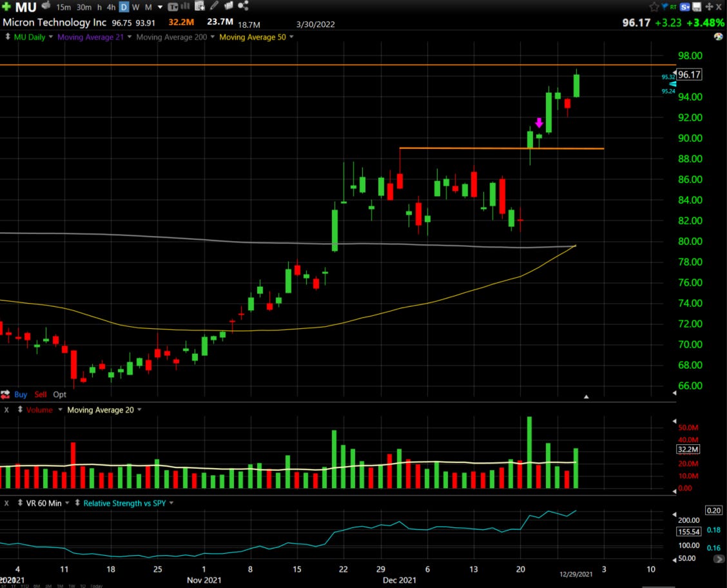727x588 pixels.
Task: Click the price pane move arrows icon
Action: pos(8,36)
